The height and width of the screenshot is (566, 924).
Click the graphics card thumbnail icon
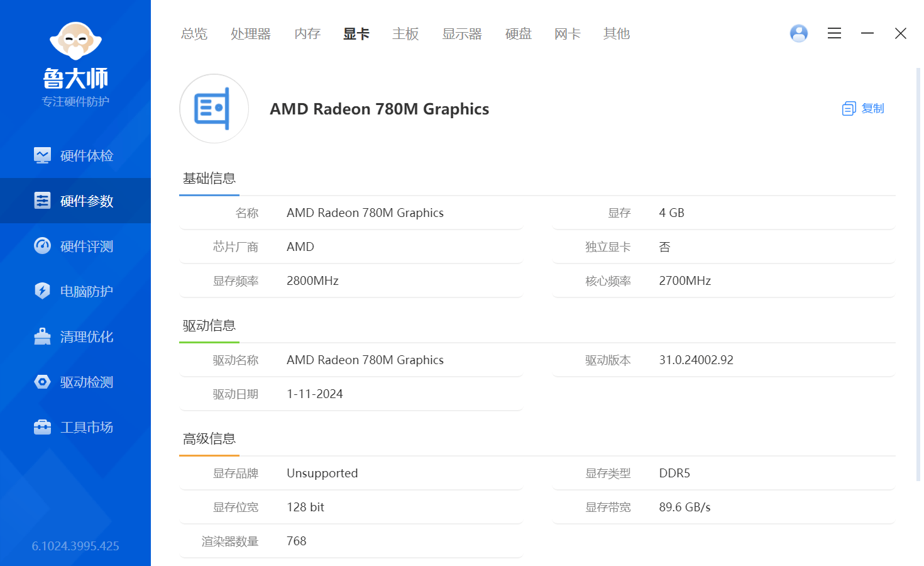[x=214, y=108]
